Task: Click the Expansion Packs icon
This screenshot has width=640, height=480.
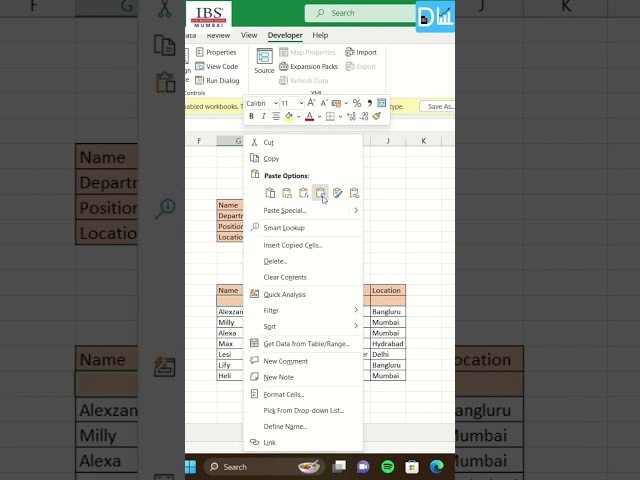Action: tap(284, 66)
